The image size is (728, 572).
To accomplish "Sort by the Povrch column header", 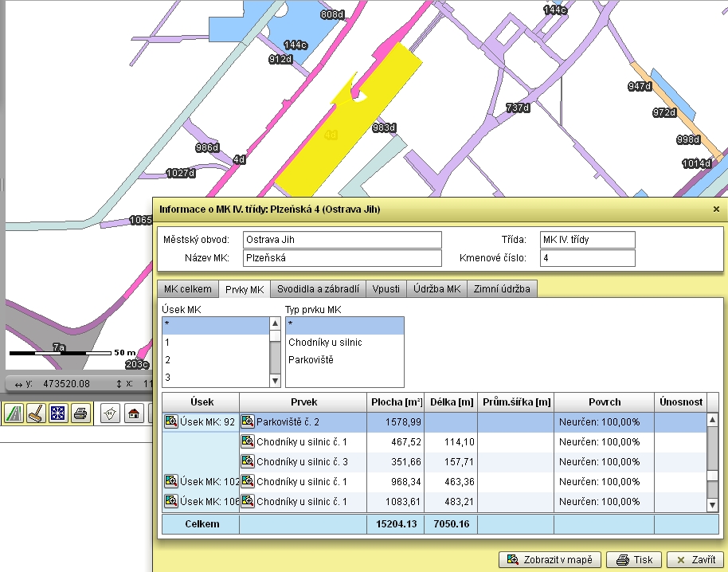I will [604, 402].
